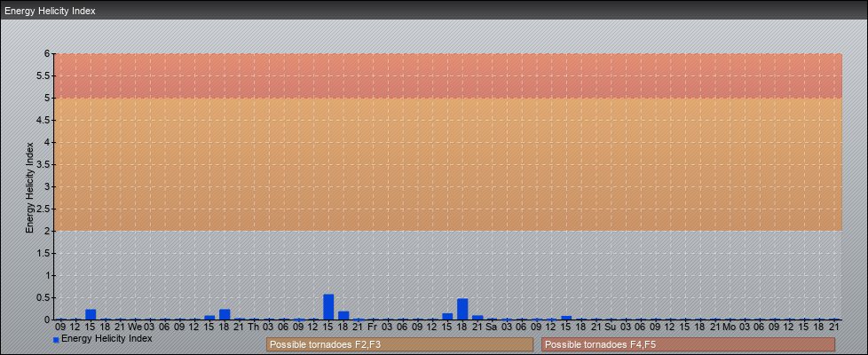Select the first blue bar at Tuesday 15

click(91, 314)
